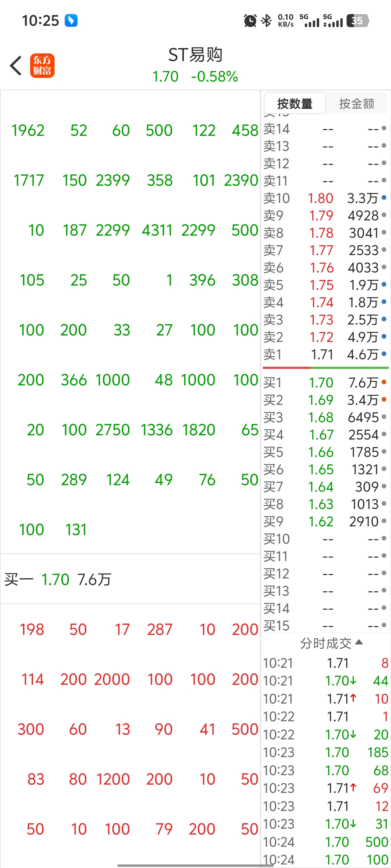Screen dimensions: 391x868
Task: Select the 买9 price 1.62
Action: (x=321, y=522)
